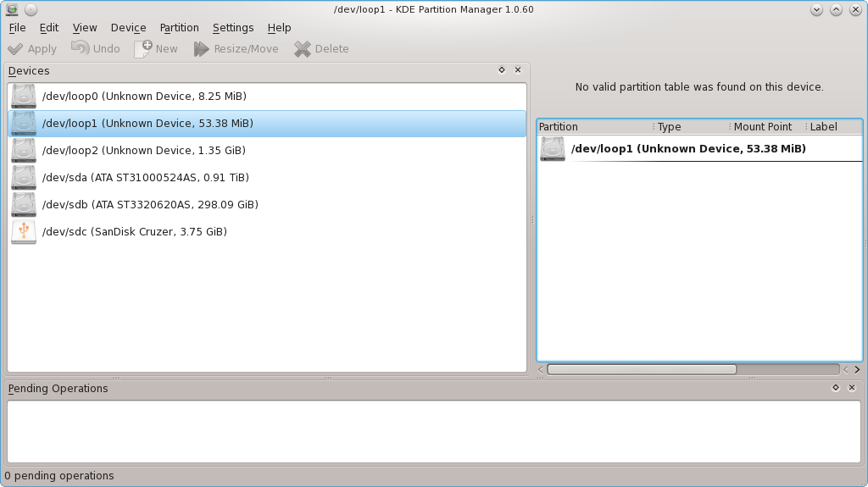
Task: Close the Devices panel
Action: (x=518, y=70)
